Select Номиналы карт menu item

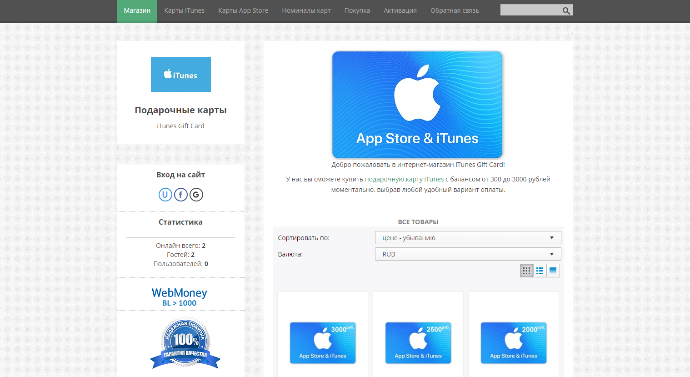306,11
